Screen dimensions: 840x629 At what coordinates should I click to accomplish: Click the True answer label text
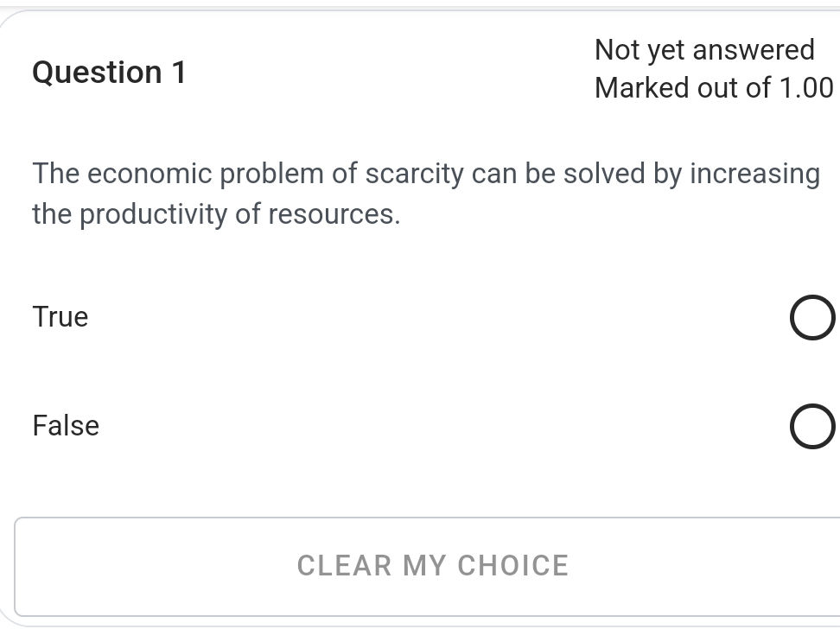click(59, 317)
